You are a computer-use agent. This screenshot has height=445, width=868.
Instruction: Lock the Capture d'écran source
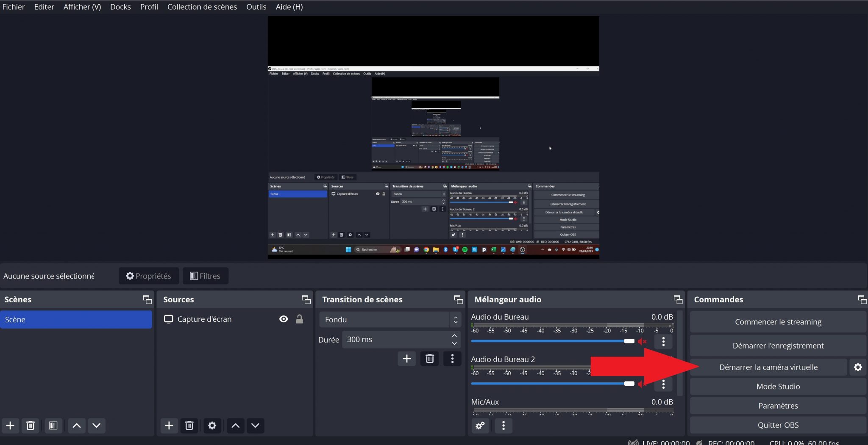[299, 319]
